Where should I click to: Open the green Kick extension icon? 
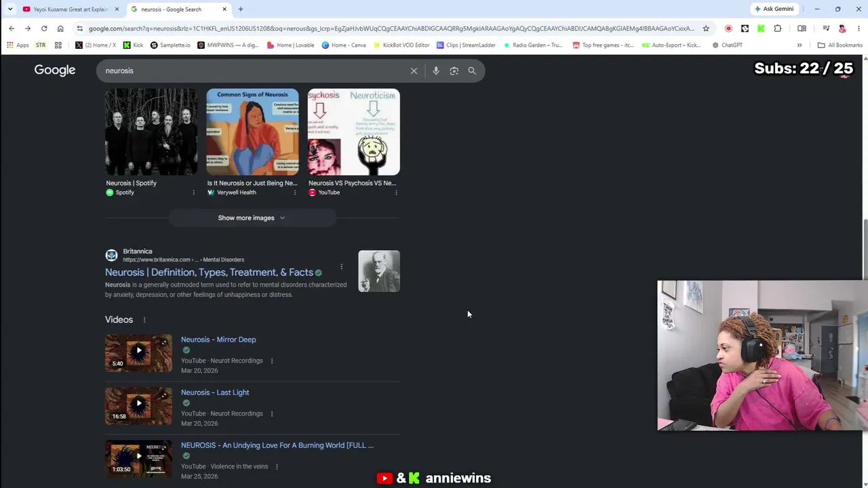coord(761,28)
